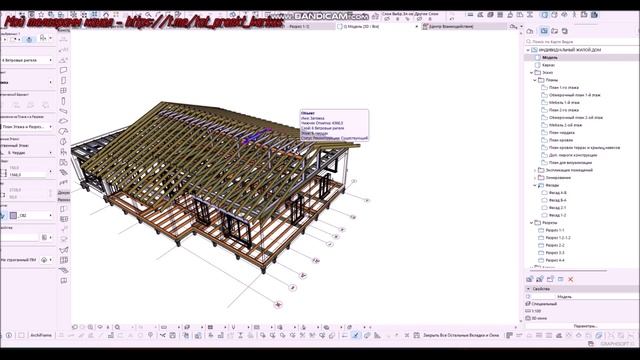The height and width of the screenshot is (360, 640).
Task: Open the Докум toolbox section tab
Action: point(64,192)
